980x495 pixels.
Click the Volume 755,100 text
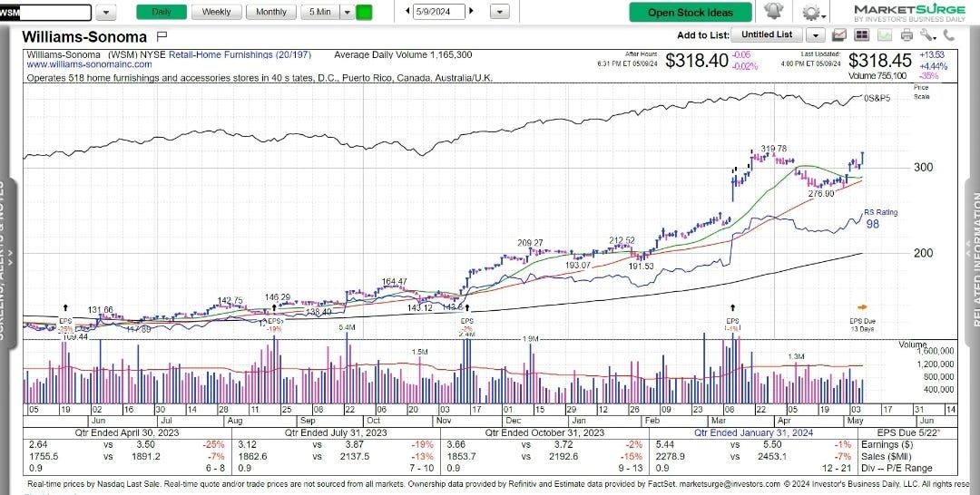pyautogui.click(x=877, y=75)
